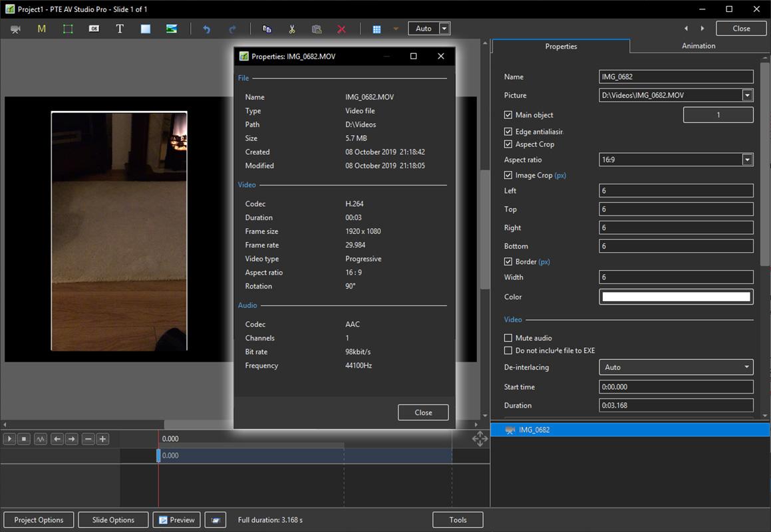Open the Aspect ratio 16:9 dropdown

click(747, 160)
